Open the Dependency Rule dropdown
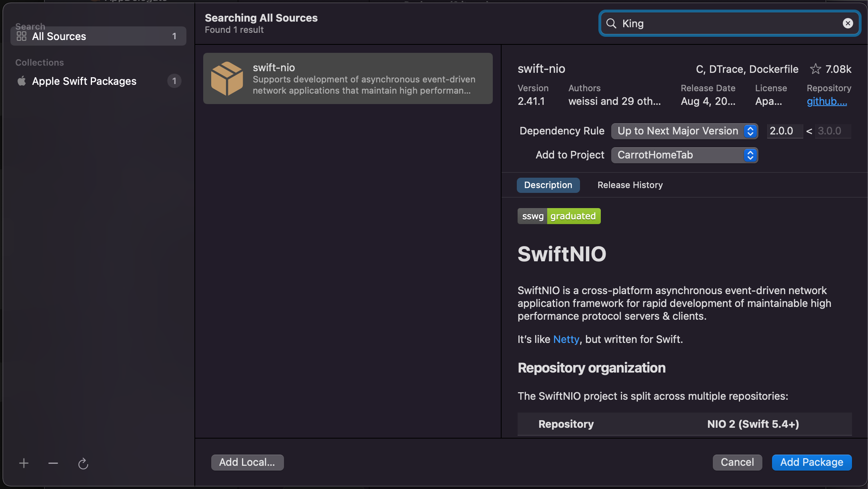Screen dimensions: 868x489 [684, 131]
